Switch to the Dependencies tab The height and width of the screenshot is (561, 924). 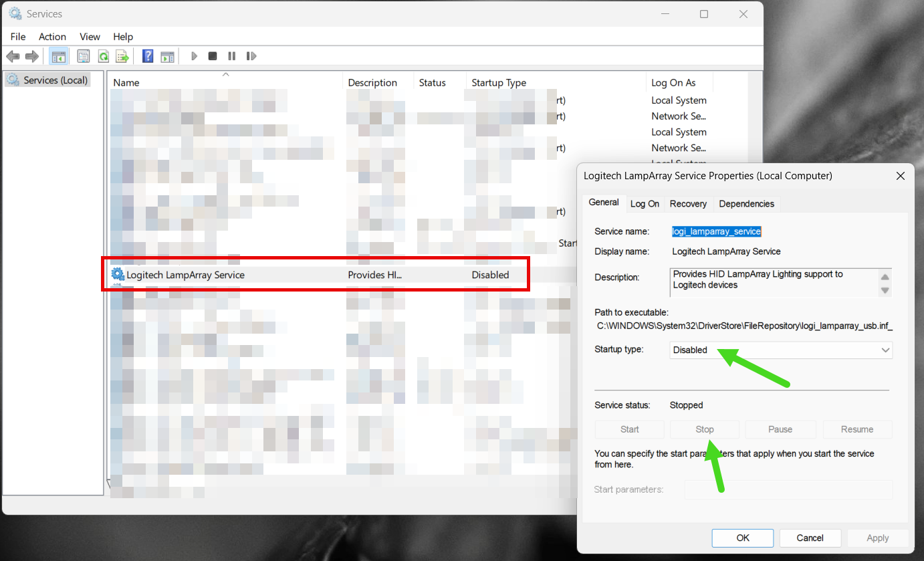click(x=746, y=204)
